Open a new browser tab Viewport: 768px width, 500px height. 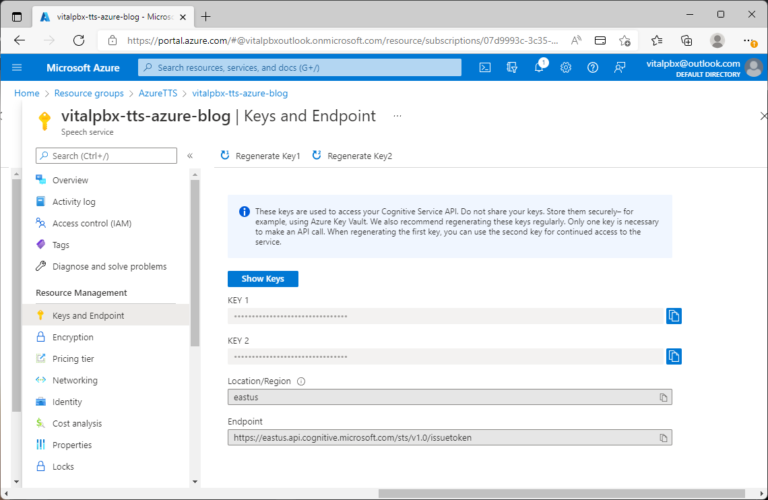click(206, 17)
